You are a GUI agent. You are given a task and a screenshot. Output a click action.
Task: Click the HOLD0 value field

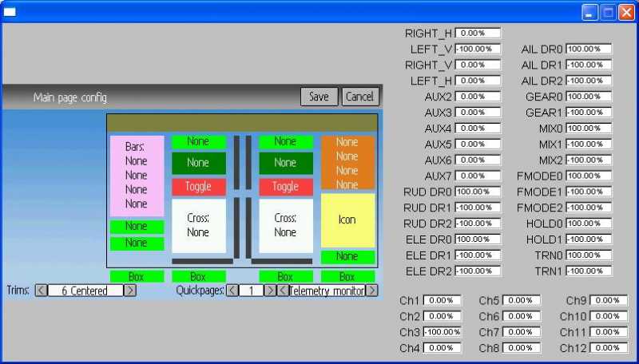click(x=589, y=224)
